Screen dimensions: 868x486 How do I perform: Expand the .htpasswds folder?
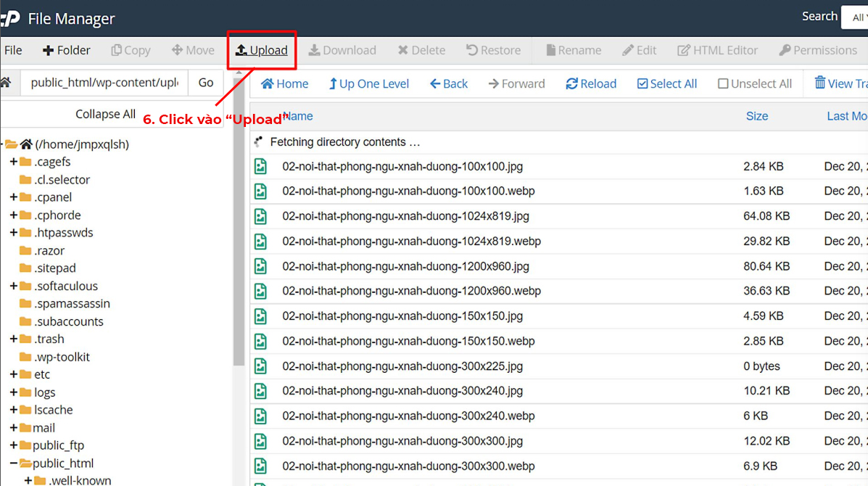(x=14, y=233)
